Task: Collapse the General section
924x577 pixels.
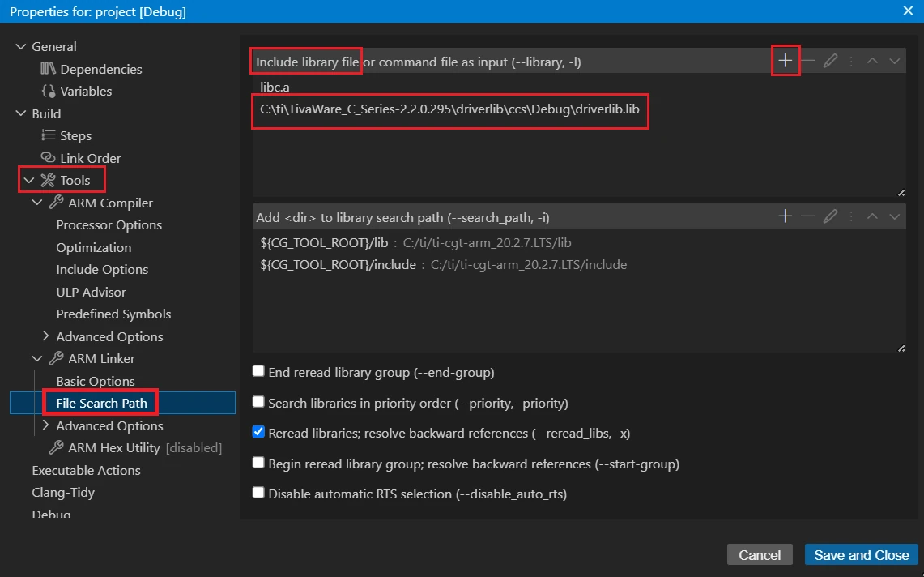Action: point(21,47)
